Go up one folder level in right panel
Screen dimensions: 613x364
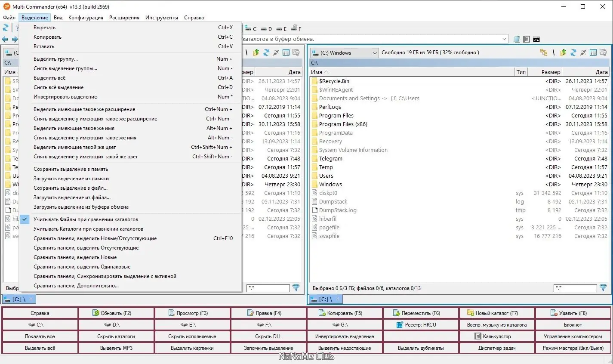point(563,52)
